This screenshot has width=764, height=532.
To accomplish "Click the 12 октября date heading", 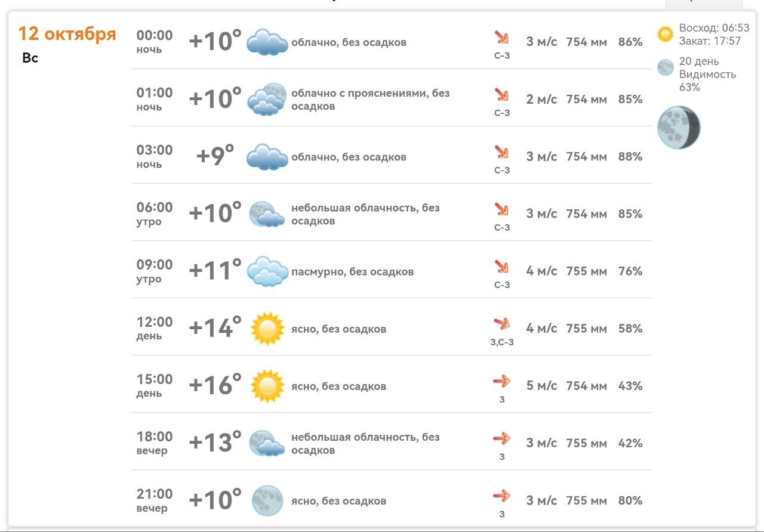I will (67, 34).
